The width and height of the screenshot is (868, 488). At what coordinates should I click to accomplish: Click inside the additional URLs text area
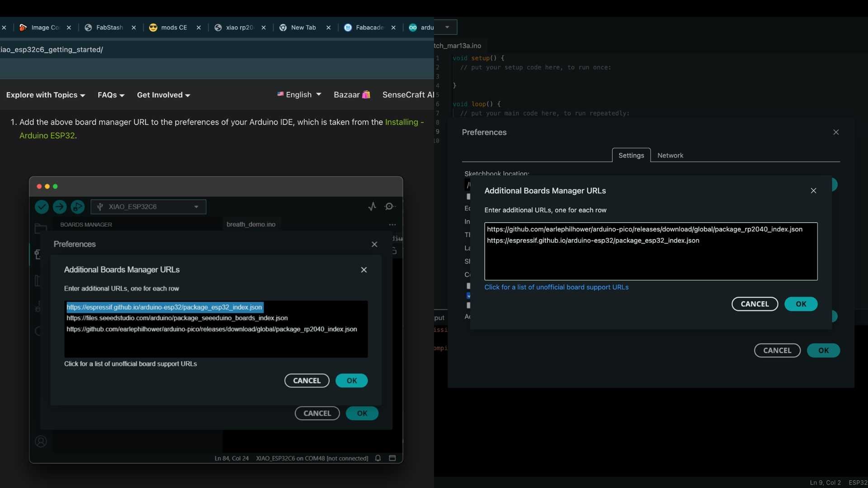click(x=650, y=262)
